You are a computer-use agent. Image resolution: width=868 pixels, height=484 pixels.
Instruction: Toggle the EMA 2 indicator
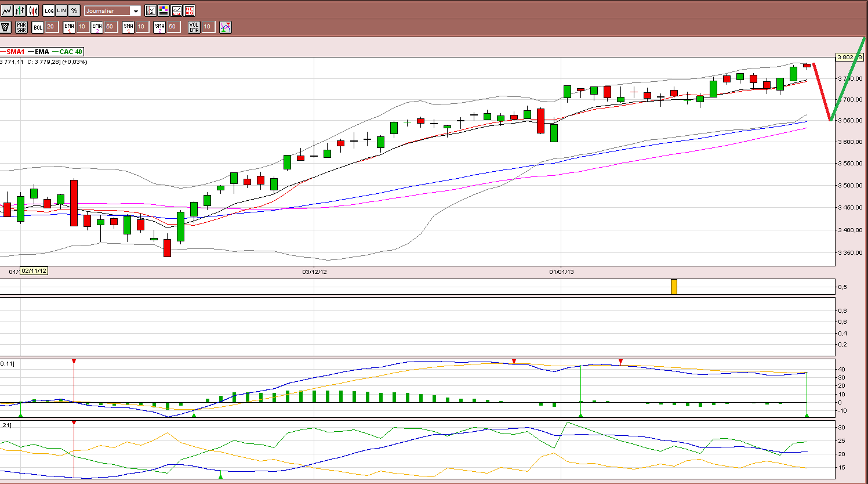(x=97, y=27)
